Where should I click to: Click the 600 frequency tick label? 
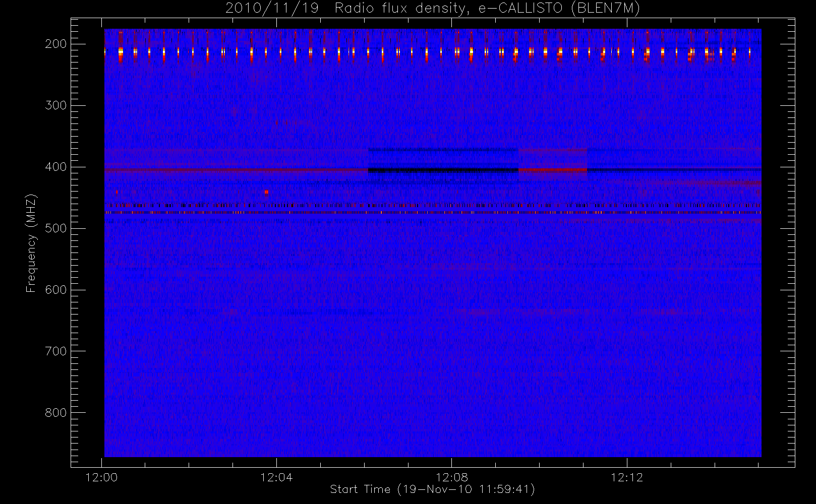tap(55, 290)
